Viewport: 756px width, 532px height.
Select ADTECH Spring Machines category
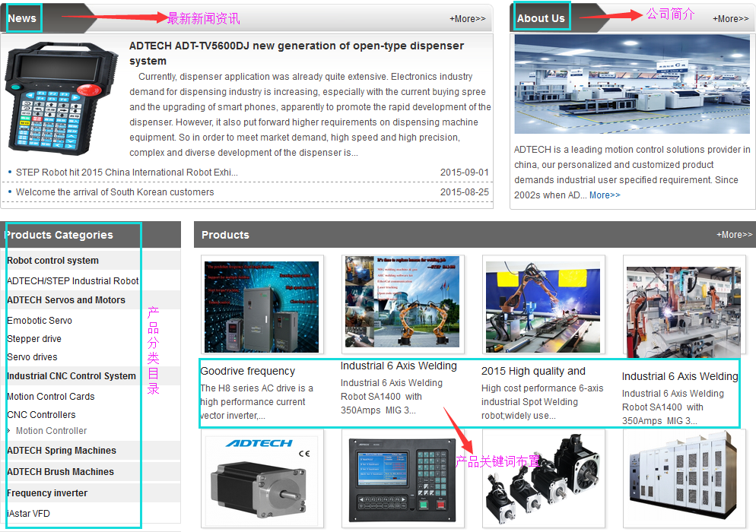point(62,451)
